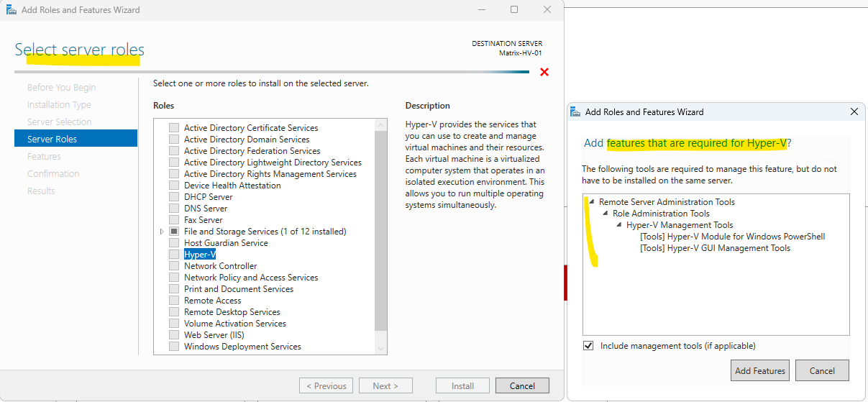
Task: Collapse the Hyper-V Management Tools node
Action: (x=619, y=225)
